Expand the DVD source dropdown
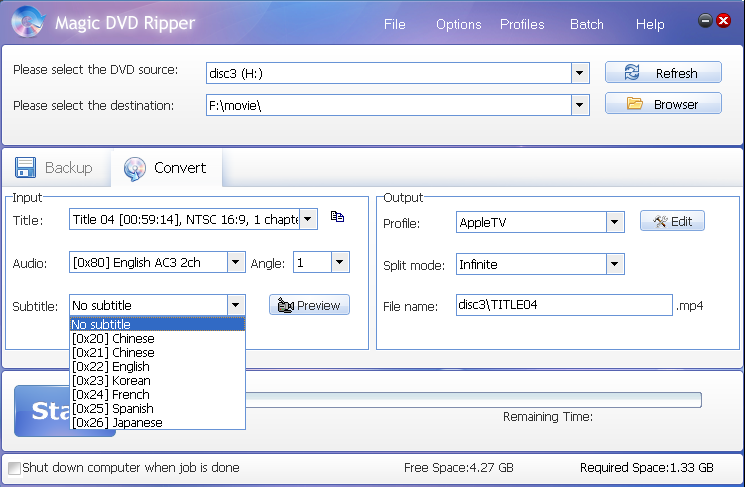The width and height of the screenshot is (745, 487). (580, 73)
